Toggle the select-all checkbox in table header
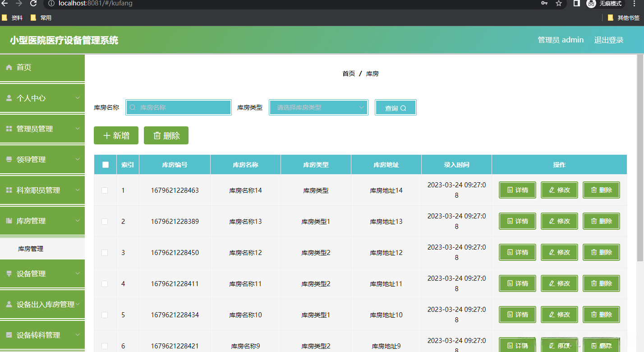644x352 pixels. pyautogui.click(x=106, y=165)
